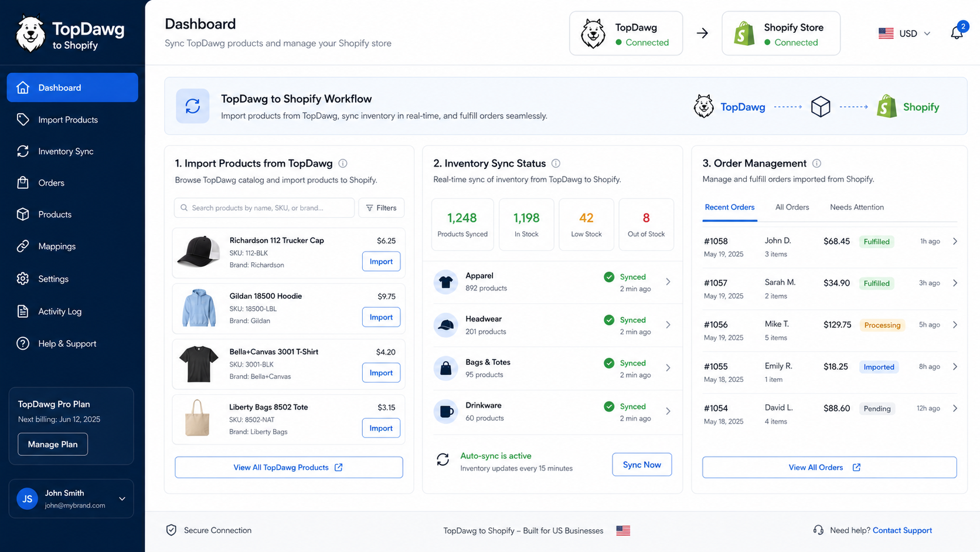This screenshot has height=552, width=980.
Task: Open order #1058 details chevron
Action: [x=955, y=242]
